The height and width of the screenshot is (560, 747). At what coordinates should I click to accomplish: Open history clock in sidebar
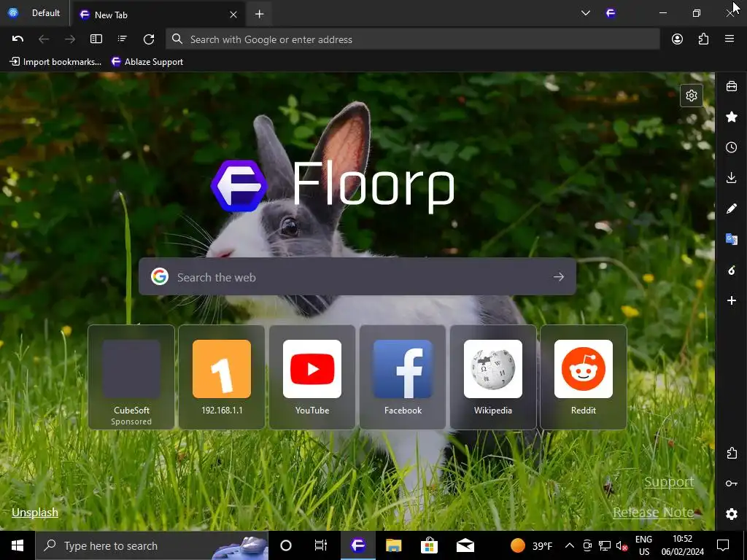tap(731, 147)
